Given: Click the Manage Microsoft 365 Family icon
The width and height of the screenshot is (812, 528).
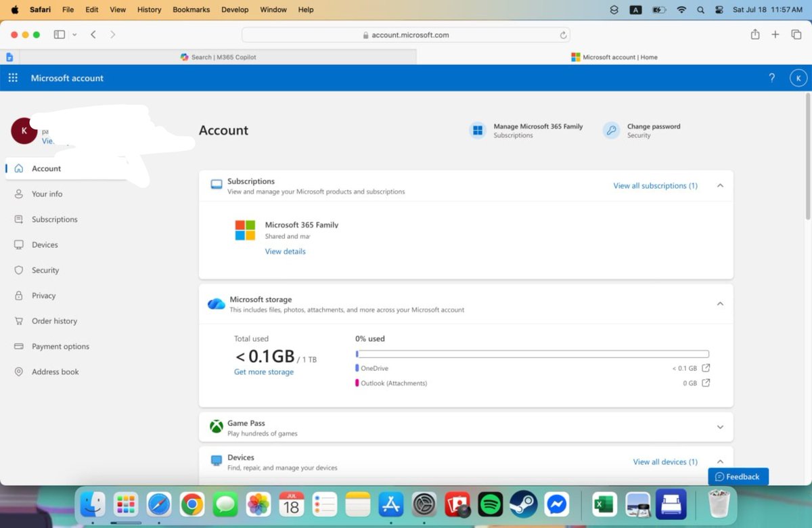Looking at the screenshot, I should pos(478,131).
